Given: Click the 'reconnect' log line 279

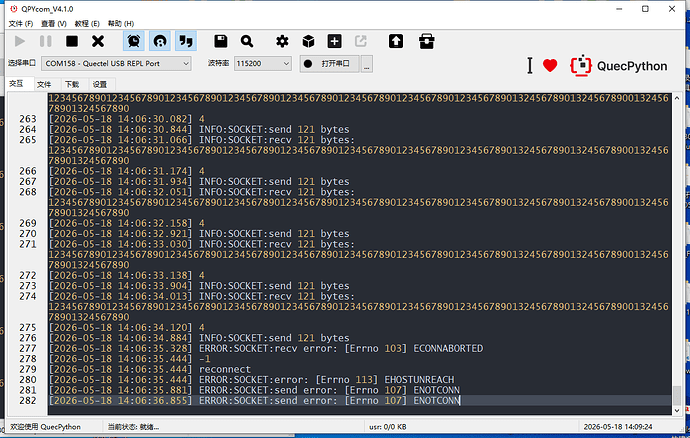Looking at the screenshot, I should [150, 369].
